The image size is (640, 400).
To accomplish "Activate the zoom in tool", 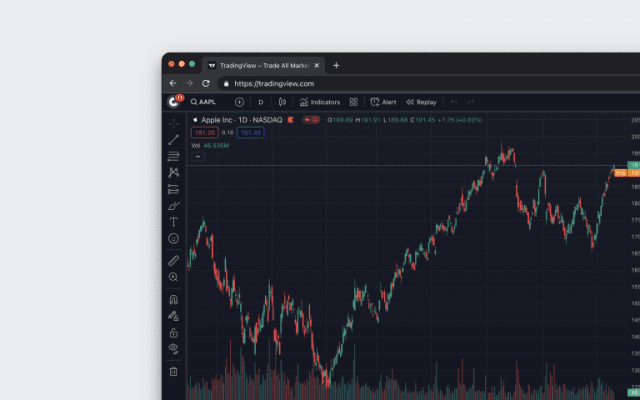I will 173,277.
